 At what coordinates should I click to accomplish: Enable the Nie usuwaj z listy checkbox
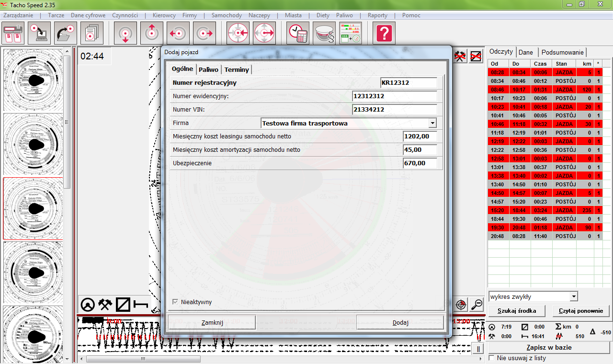tap(491, 358)
